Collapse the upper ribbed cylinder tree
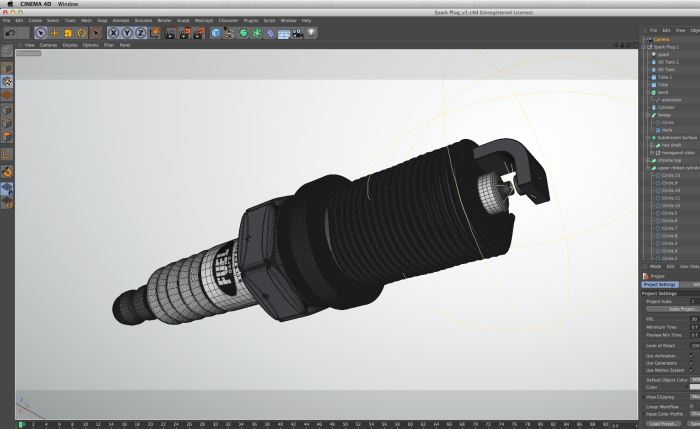The height and width of the screenshot is (429, 700). [x=648, y=168]
